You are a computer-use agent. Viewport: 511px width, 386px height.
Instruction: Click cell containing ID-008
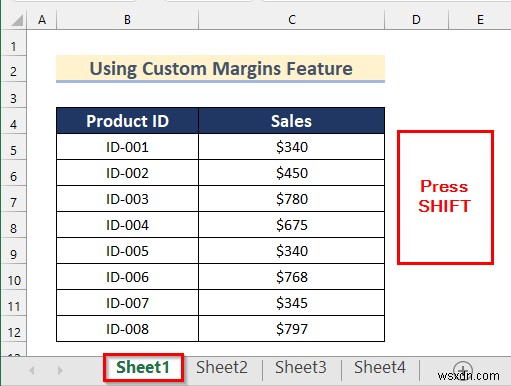pos(127,329)
